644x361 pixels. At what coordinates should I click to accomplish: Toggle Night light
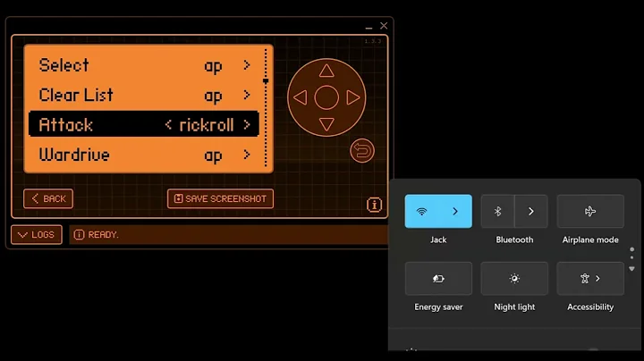[514, 279]
